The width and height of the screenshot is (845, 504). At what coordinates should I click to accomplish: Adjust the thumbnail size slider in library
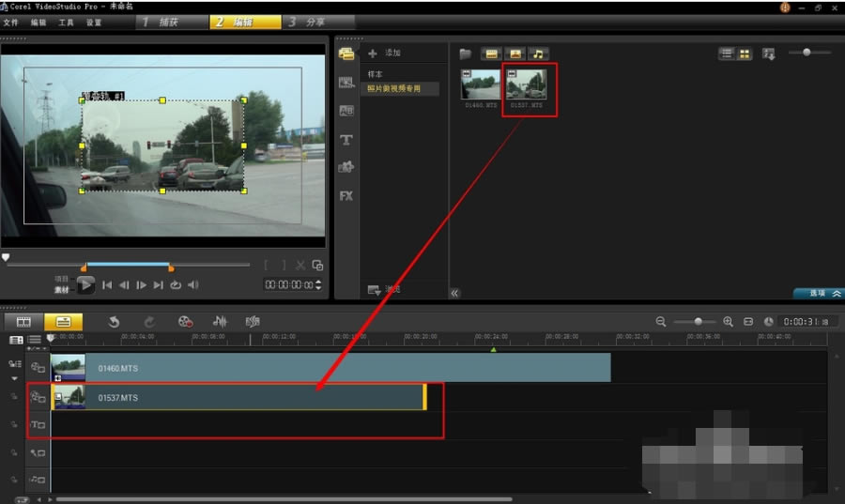point(807,53)
